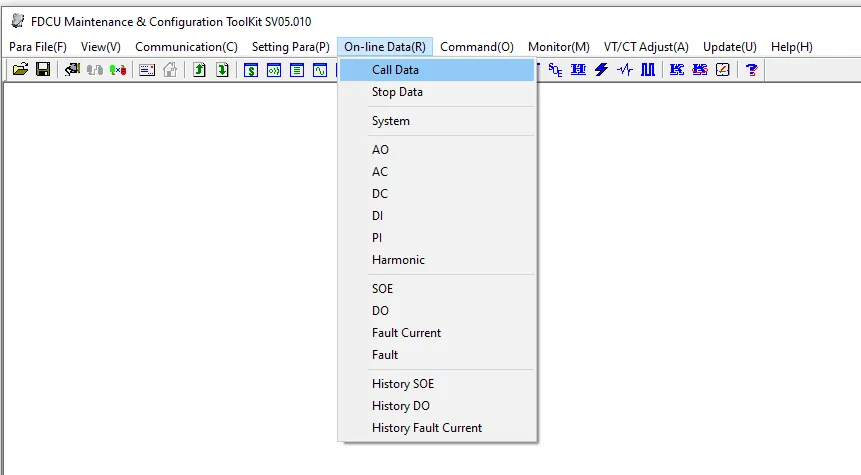Click the crossed-out red KK icon
The image size is (861, 475).
[700, 70]
